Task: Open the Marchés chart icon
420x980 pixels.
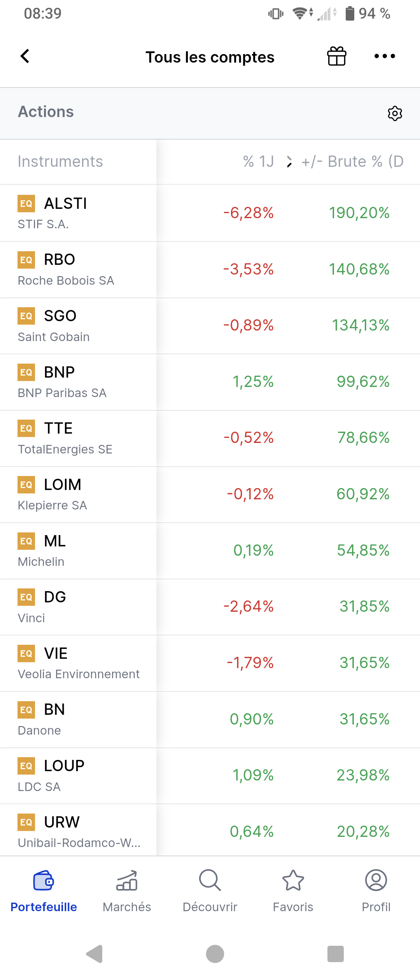Action: [x=127, y=880]
